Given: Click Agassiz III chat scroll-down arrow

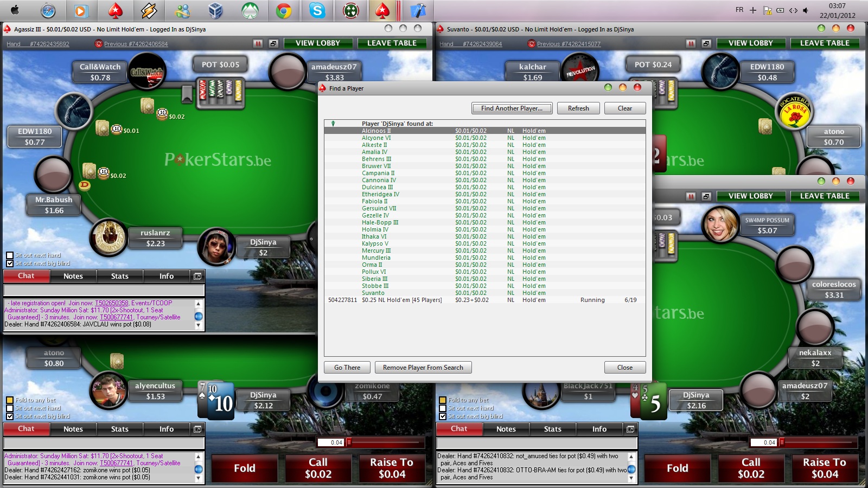Looking at the screenshot, I should [198, 325].
